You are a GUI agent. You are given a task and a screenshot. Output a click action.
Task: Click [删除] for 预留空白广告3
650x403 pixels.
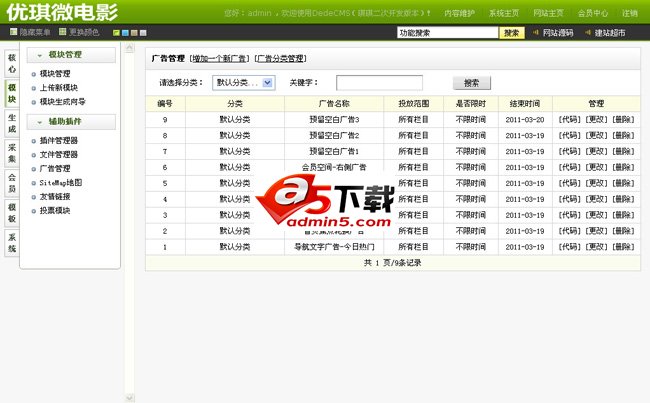click(x=623, y=119)
